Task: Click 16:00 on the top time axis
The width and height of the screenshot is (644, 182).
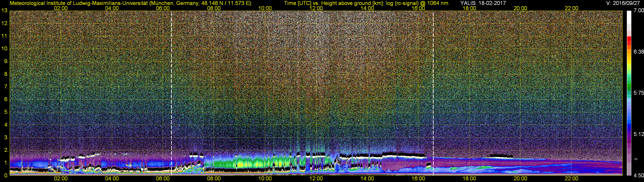Action: pyautogui.click(x=418, y=8)
